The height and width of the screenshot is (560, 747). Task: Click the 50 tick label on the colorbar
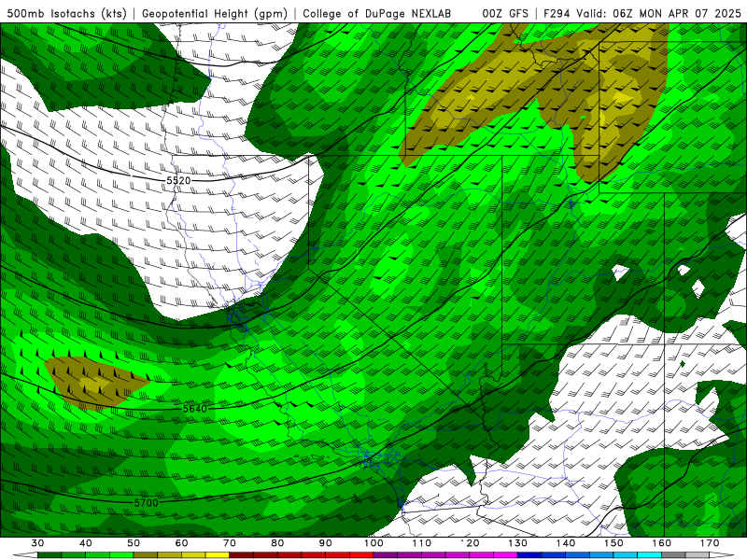[134, 543]
